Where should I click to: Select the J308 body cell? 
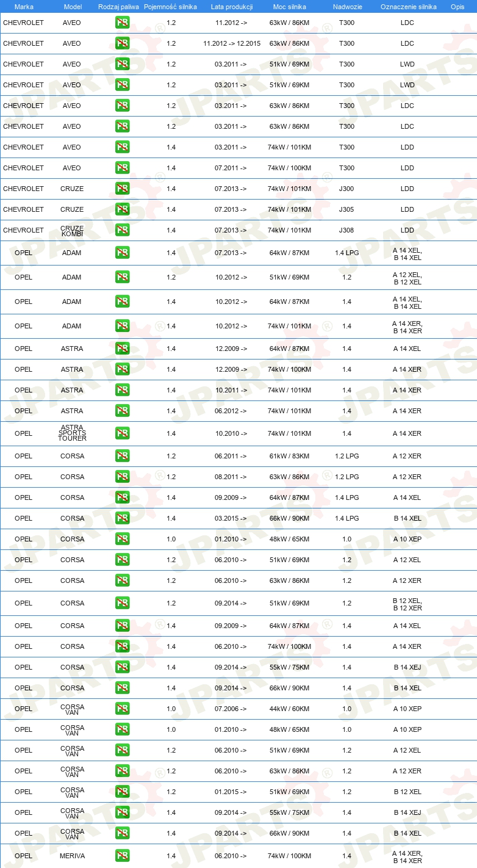click(346, 230)
